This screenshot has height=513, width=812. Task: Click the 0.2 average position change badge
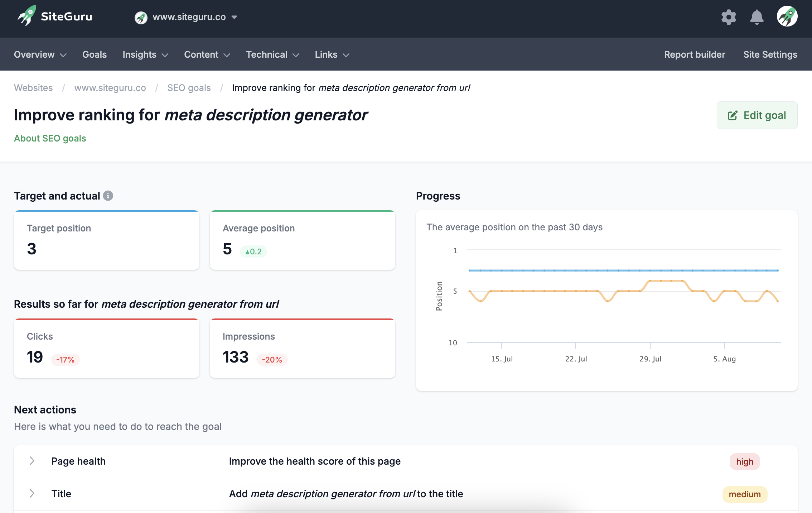pyautogui.click(x=253, y=251)
